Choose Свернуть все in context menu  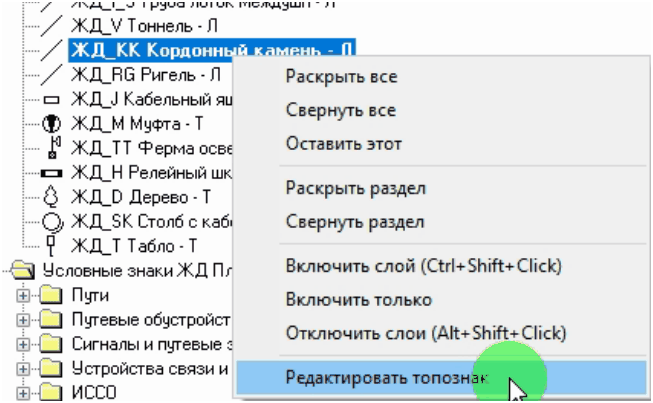coord(340,110)
